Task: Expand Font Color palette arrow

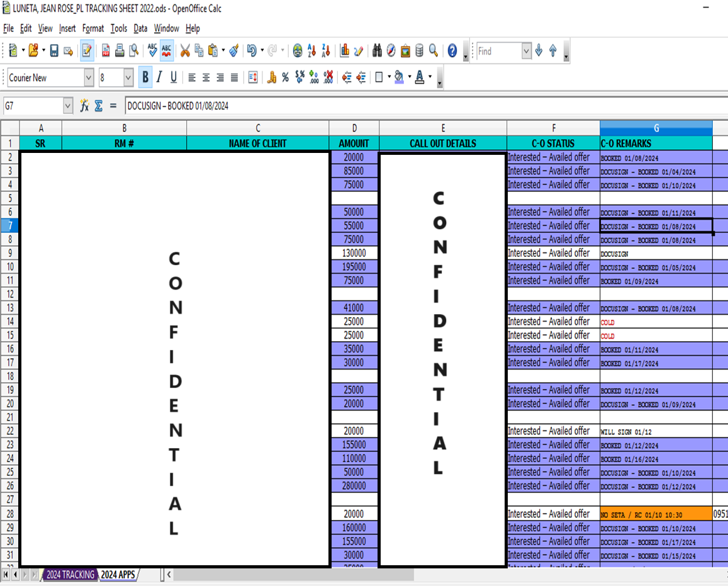Action: (x=430, y=77)
